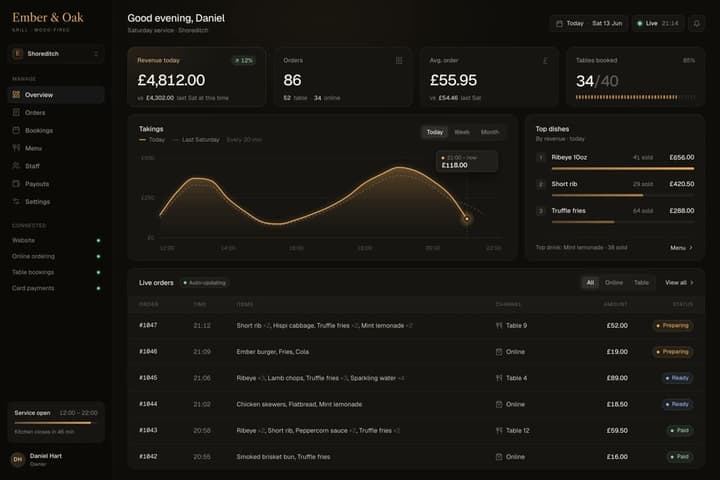Select order #1047 row number
This screenshot has height=480, width=720.
[x=148, y=325]
